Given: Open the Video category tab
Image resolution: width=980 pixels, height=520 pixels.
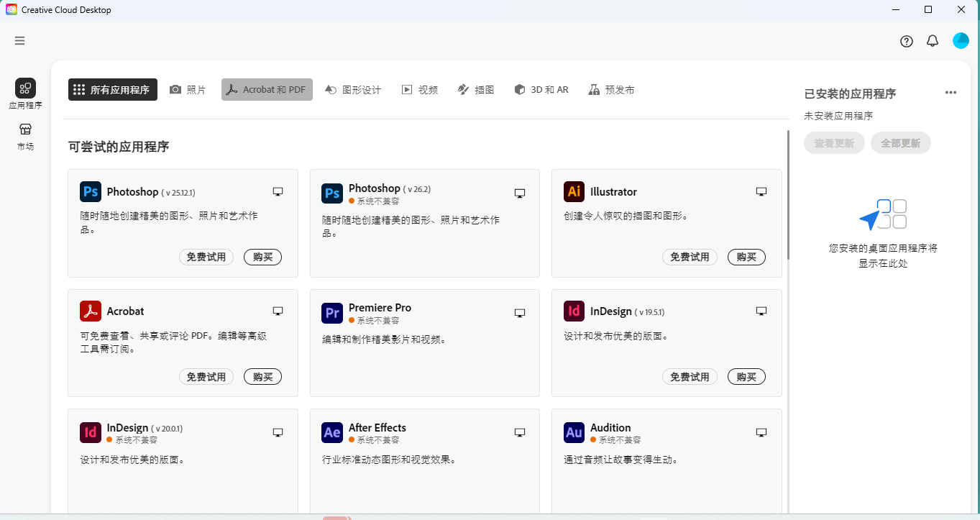Looking at the screenshot, I should pos(420,90).
